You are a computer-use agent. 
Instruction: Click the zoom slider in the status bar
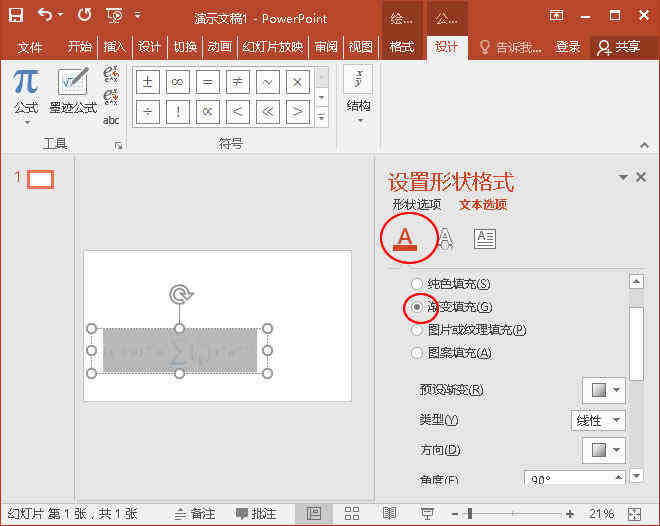tap(512, 514)
